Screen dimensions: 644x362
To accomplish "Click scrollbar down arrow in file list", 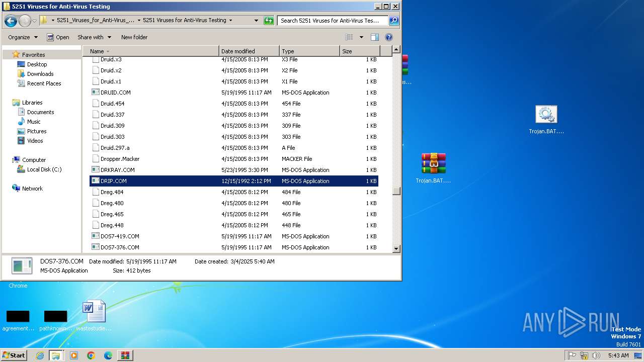I will coord(396,248).
